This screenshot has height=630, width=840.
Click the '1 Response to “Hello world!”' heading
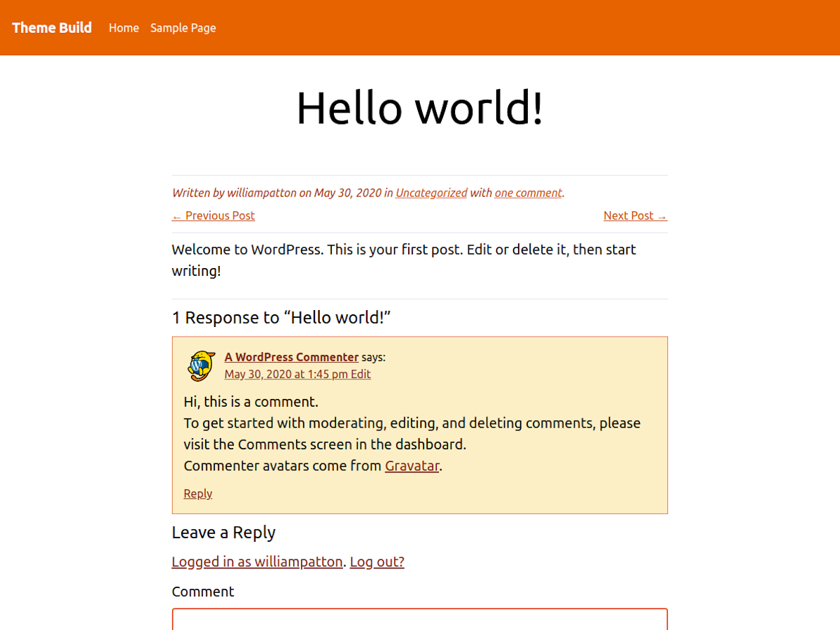pyautogui.click(x=281, y=318)
